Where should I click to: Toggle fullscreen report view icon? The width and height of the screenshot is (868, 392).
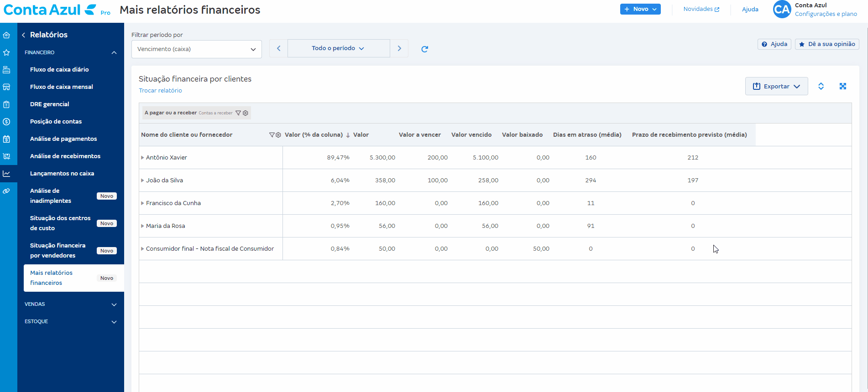[x=843, y=86]
